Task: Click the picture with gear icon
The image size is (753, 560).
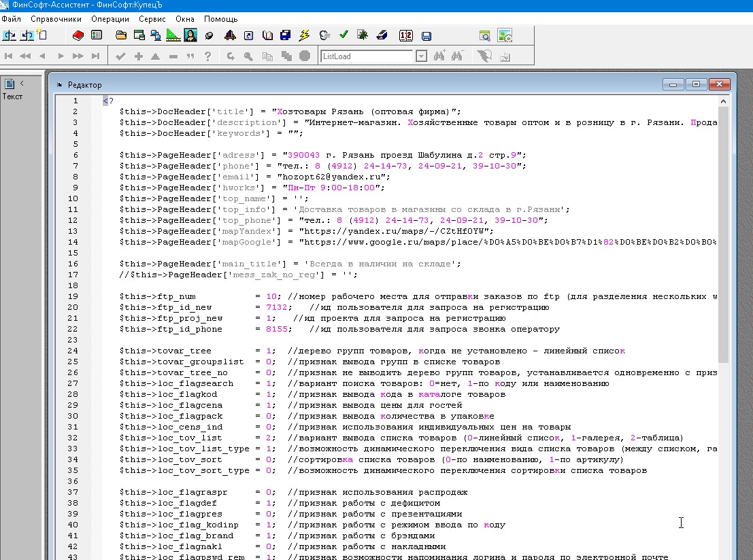Action: coord(505,35)
